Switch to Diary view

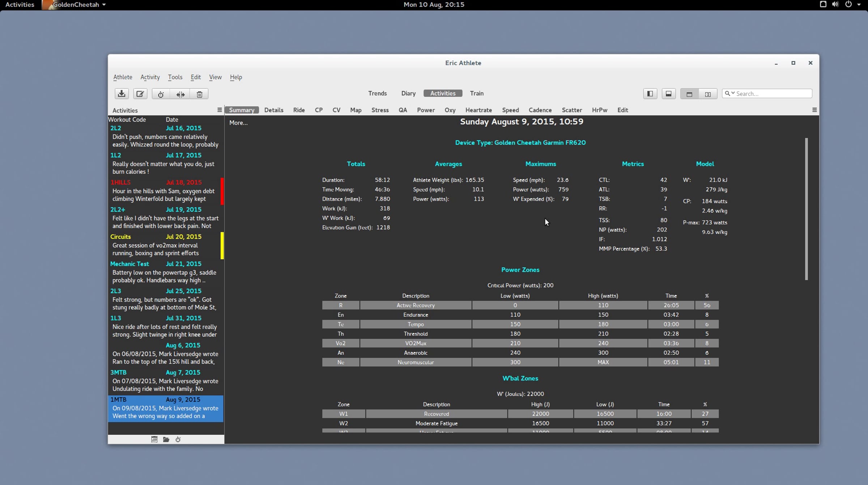[x=408, y=93]
